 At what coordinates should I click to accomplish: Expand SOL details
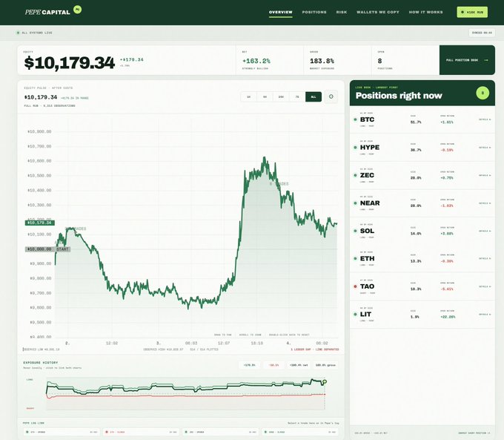485,231
